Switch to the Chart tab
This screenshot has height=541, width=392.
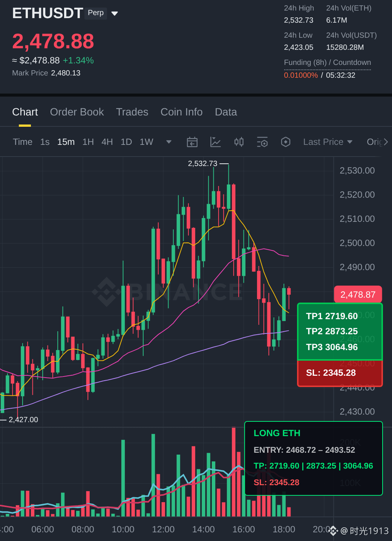tap(25, 112)
